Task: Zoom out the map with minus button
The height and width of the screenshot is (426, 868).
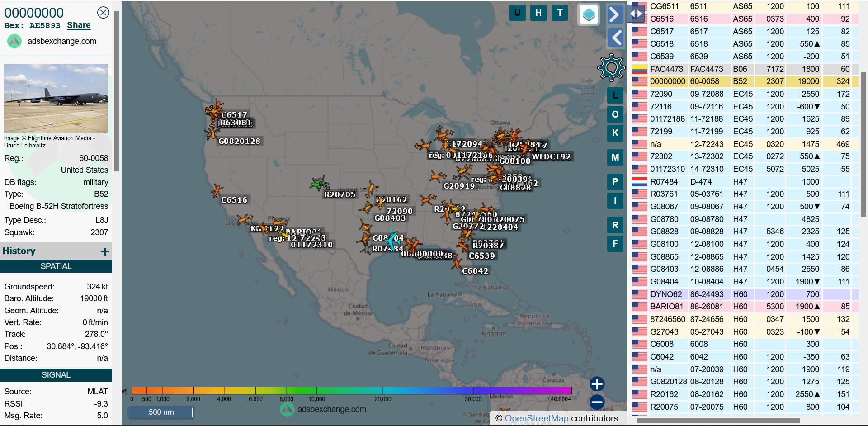Action: (597, 402)
